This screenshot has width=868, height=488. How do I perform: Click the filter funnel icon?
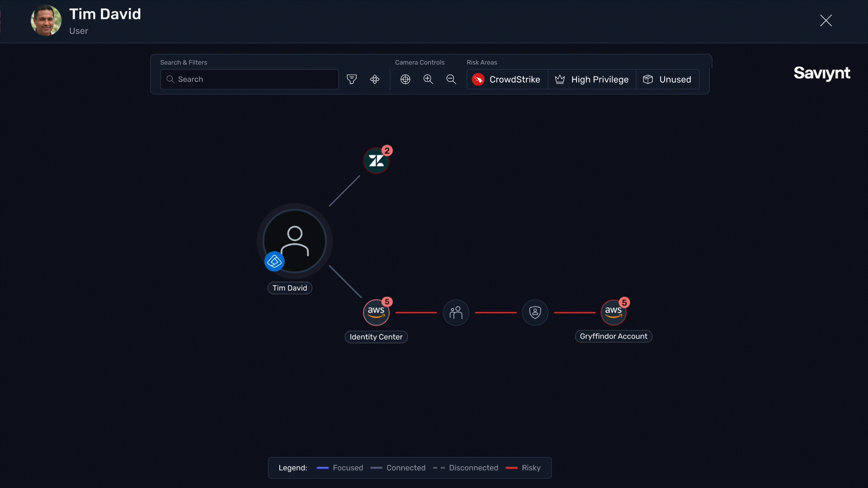point(352,80)
